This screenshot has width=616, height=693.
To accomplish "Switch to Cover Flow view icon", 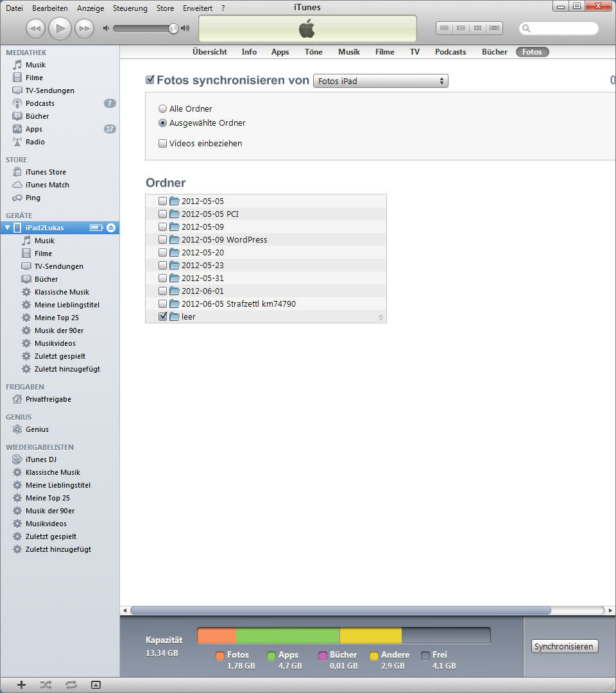I will click(x=495, y=28).
